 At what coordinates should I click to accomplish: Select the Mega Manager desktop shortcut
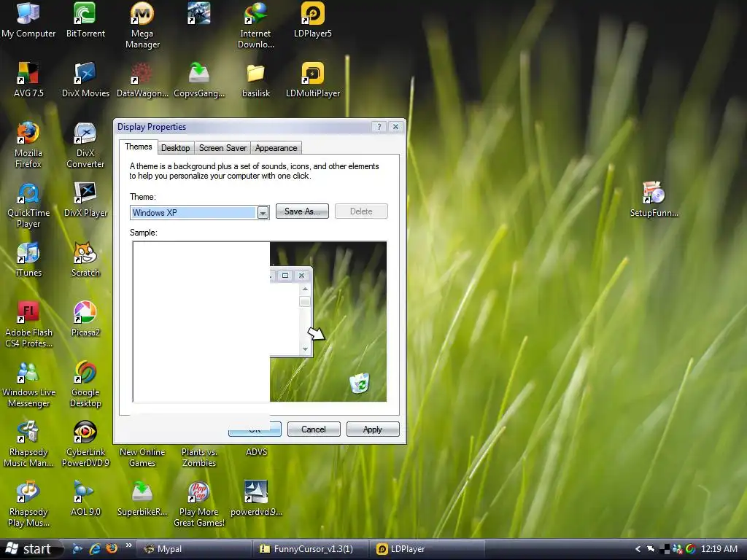click(142, 26)
